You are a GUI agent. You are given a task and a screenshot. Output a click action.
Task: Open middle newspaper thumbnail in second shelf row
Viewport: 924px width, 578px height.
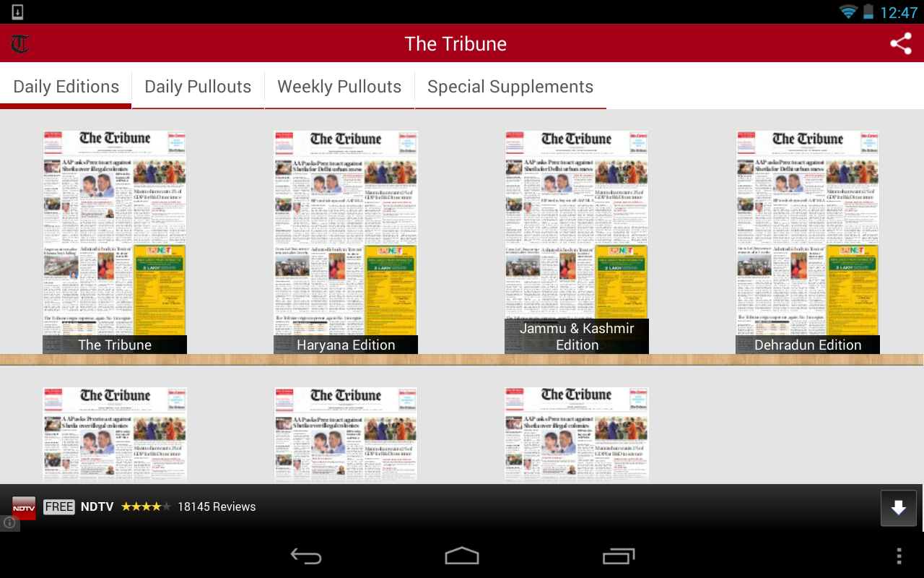tap(346, 435)
